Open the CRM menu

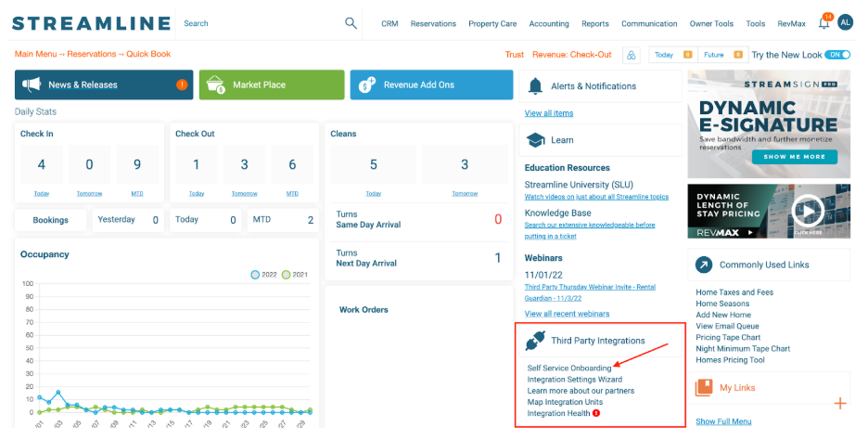point(389,24)
